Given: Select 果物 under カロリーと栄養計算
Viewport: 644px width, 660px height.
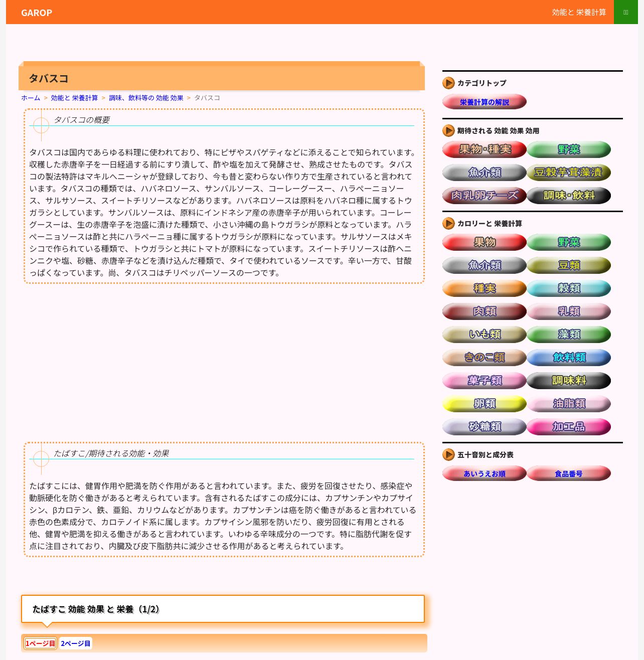Looking at the screenshot, I should click(485, 242).
